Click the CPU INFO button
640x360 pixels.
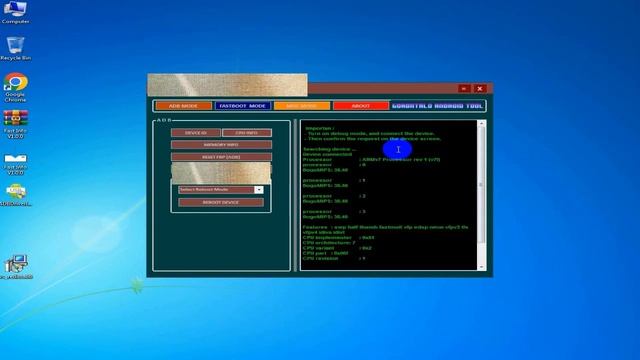click(247, 133)
